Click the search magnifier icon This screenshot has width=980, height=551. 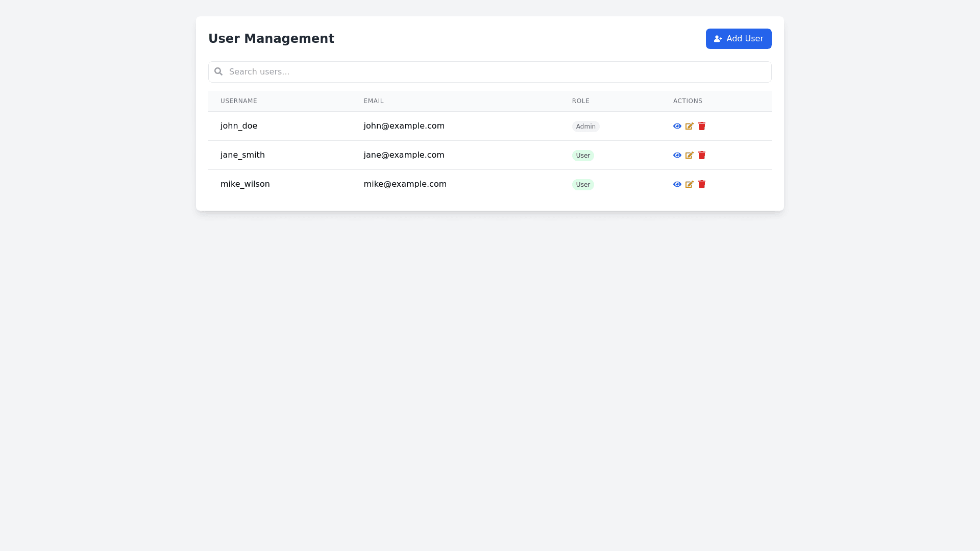pyautogui.click(x=218, y=71)
